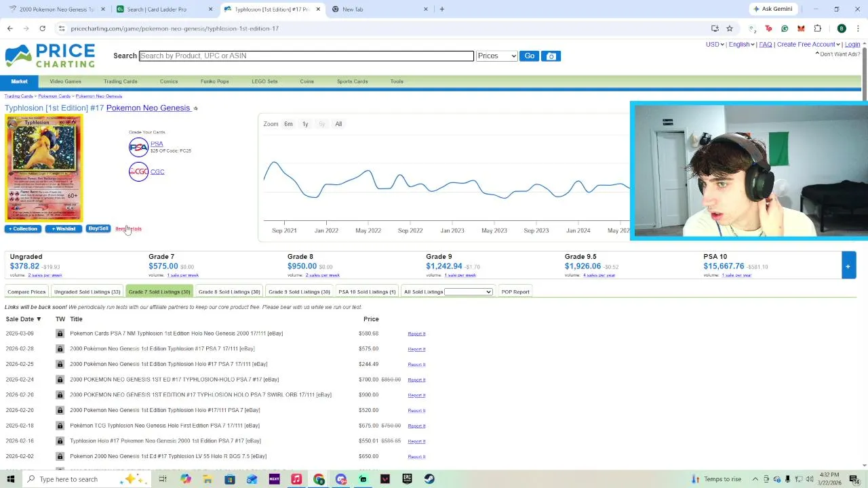
Task: Open the Compare Prices tab
Action: [26, 291]
